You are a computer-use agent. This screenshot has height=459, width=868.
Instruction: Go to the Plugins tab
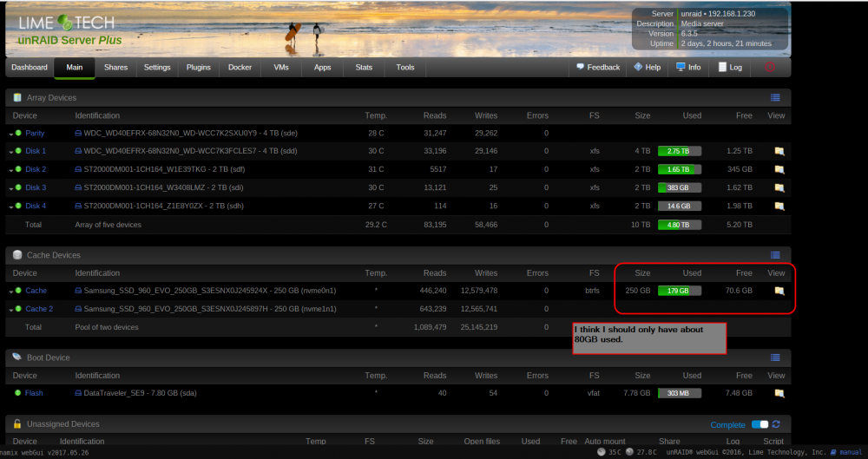[x=198, y=67]
